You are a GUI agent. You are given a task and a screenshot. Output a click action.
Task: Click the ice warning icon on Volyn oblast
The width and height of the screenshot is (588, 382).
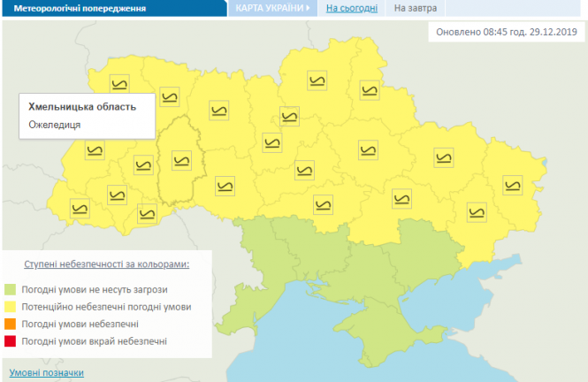[119, 84]
